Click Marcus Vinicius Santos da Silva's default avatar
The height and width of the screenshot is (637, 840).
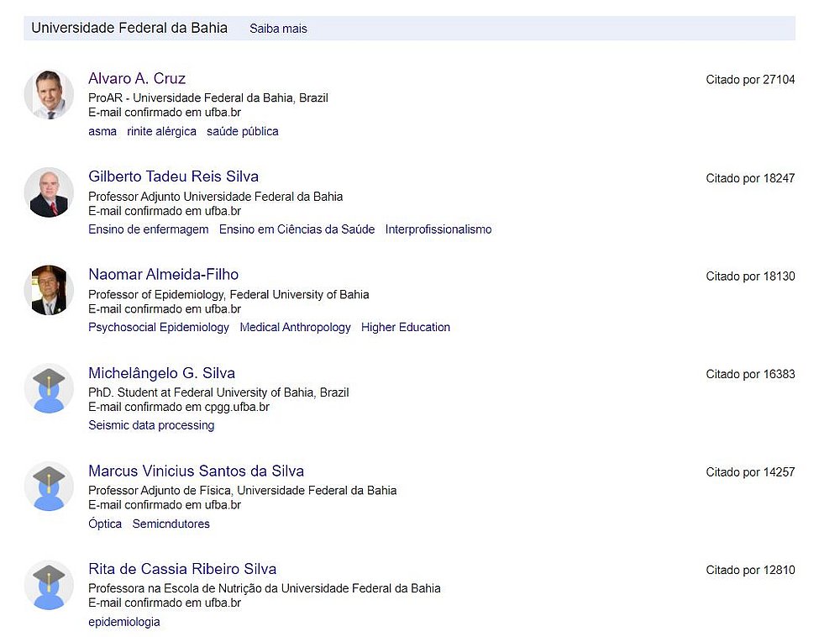coord(49,487)
